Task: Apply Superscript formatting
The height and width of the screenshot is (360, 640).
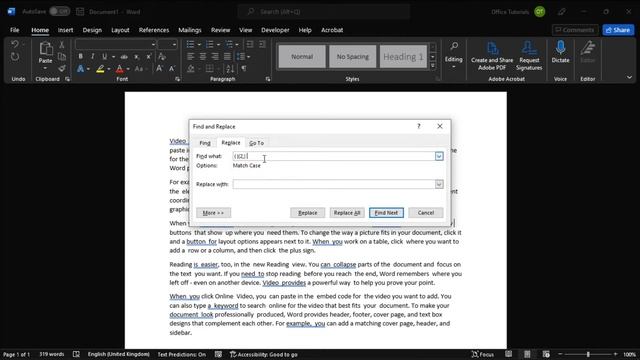Action: click(x=149, y=56)
